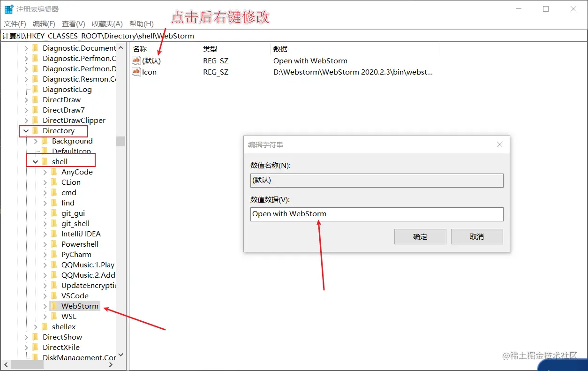Image resolution: width=588 pixels, height=371 pixels.
Task: Expand the DirectDraw key node
Action: coord(26,99)
